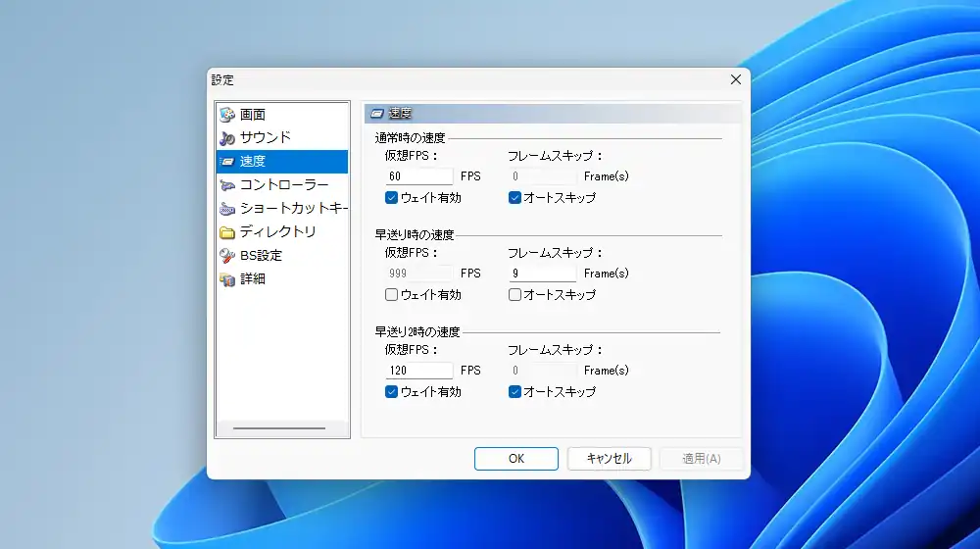
Task: Uncheck オートスキップ under 通常時の速度
Action: pos(514,198)
